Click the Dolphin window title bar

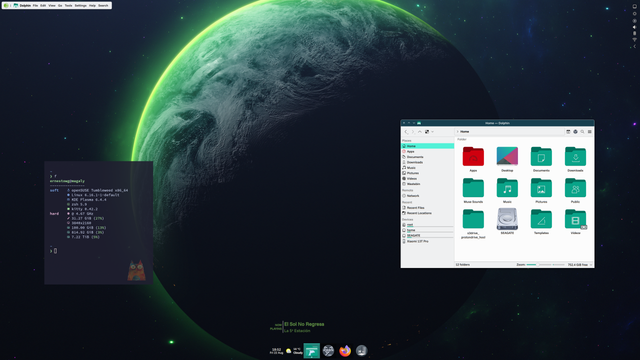click(498, 123)
